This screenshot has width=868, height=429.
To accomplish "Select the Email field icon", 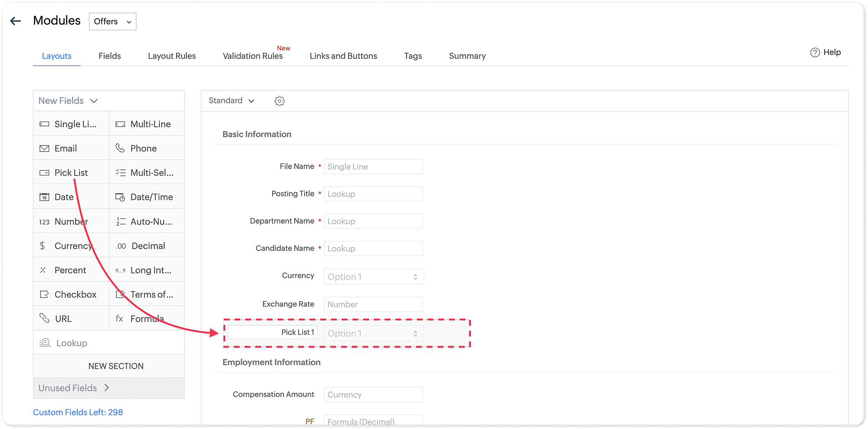I will tap(44, 148).
